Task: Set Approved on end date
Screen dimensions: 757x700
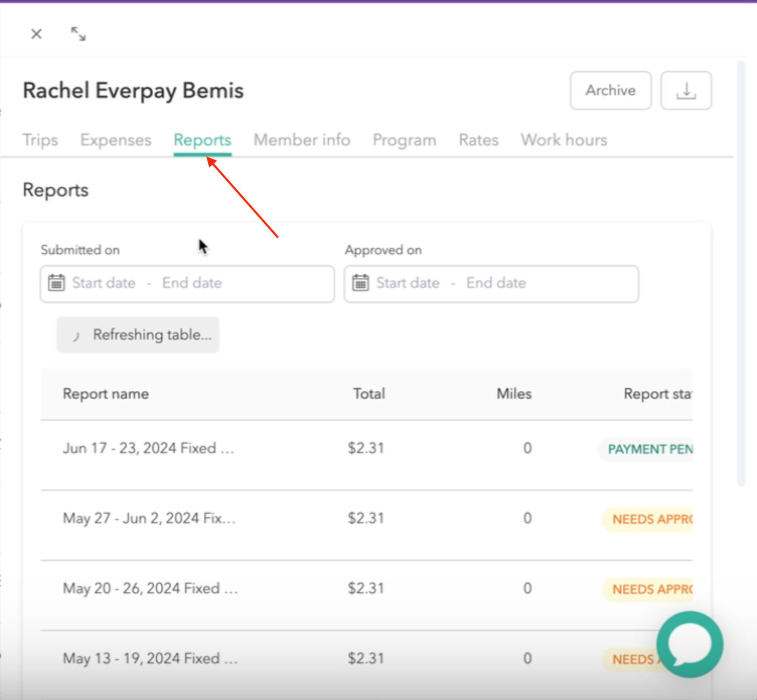Action: click(x=496, y=283)
